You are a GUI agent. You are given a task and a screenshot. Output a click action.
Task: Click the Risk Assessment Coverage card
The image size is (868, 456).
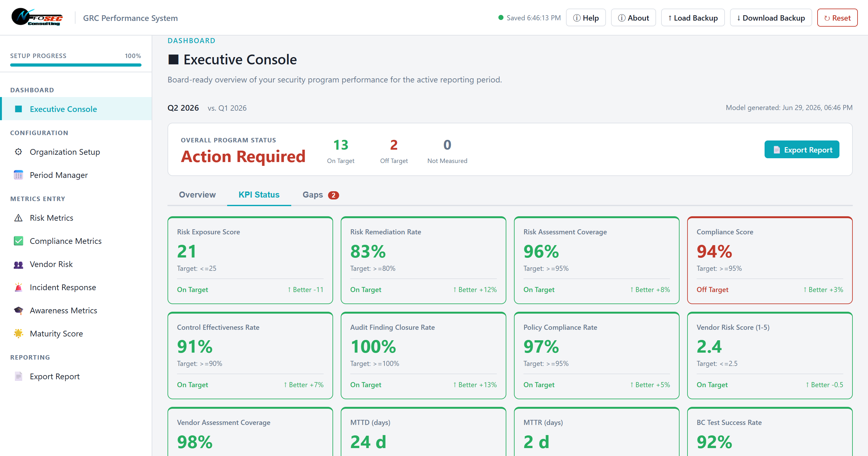coord(596,260)
